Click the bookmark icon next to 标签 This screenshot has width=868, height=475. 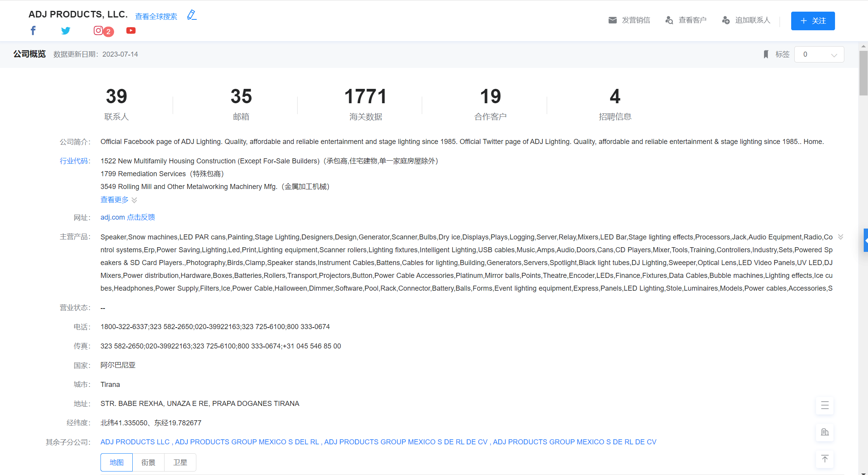pos(766,54)
